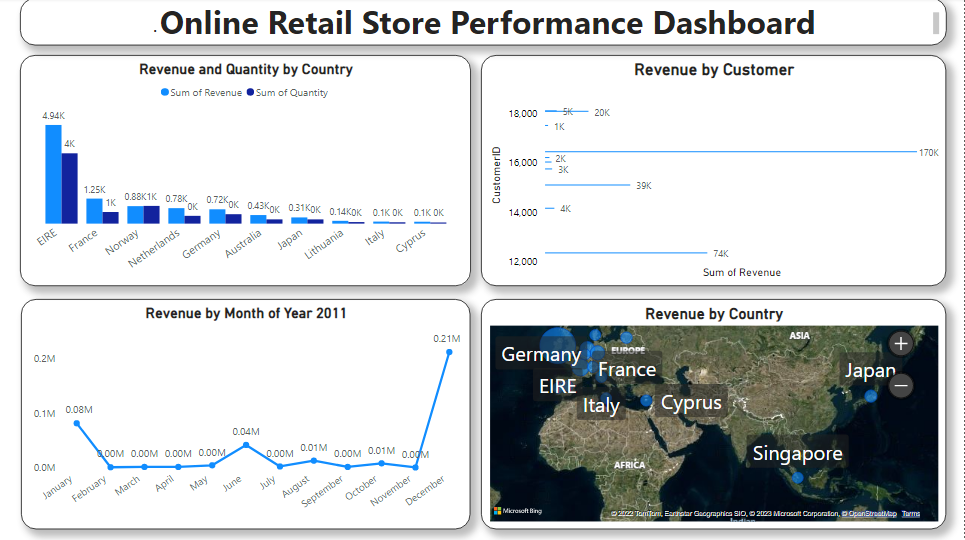Click the December data point on line chart

449,352
